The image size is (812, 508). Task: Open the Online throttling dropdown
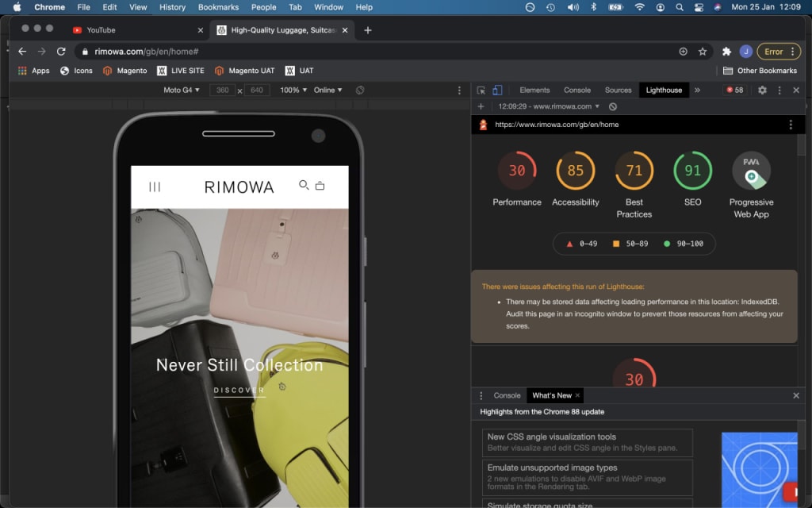(327, 90)
